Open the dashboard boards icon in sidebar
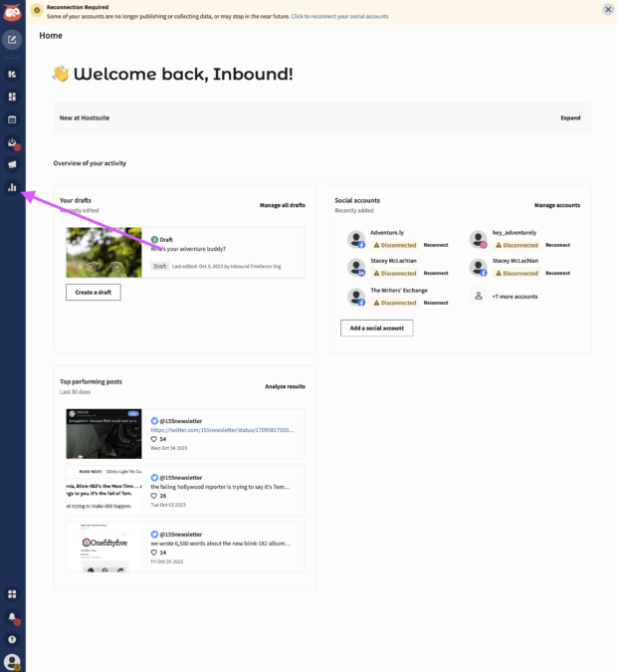The height and width of the screenshot is (672, 617). click(12, 97)
